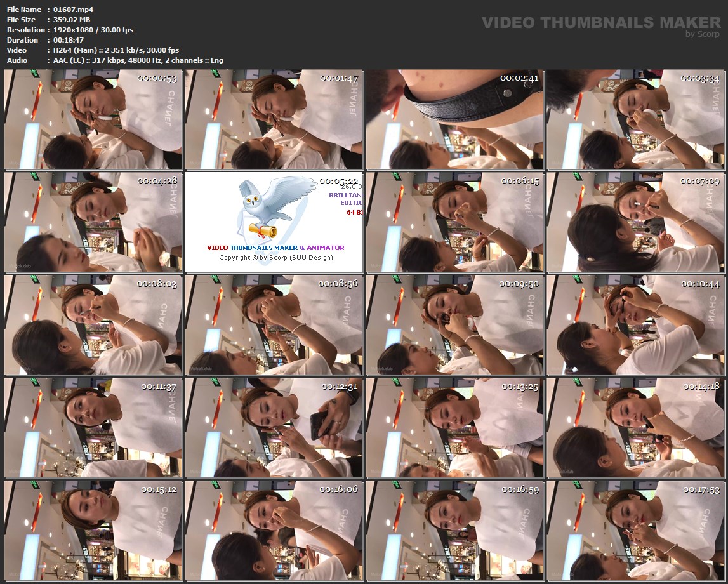Click the frame at 00:04:28
The height and width of the screenshot is (584, 728).
pos(93,222)
